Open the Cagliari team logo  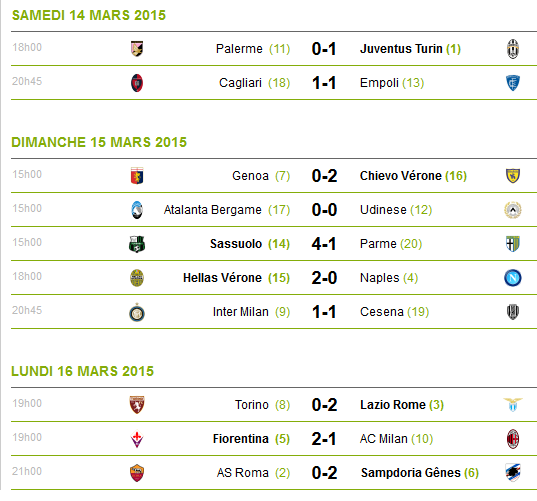pyautogui.click(x=137, y=83)
